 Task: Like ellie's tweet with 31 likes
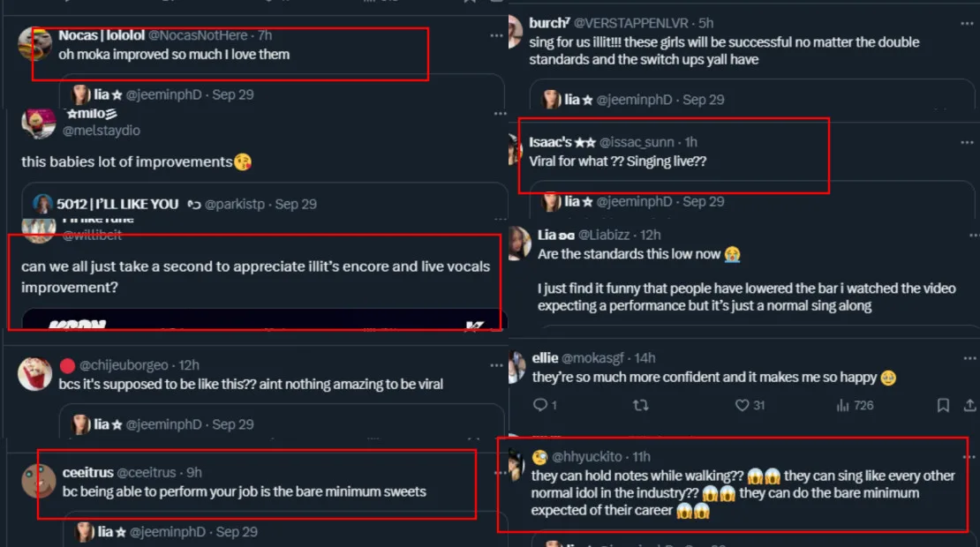coord(743,405)
